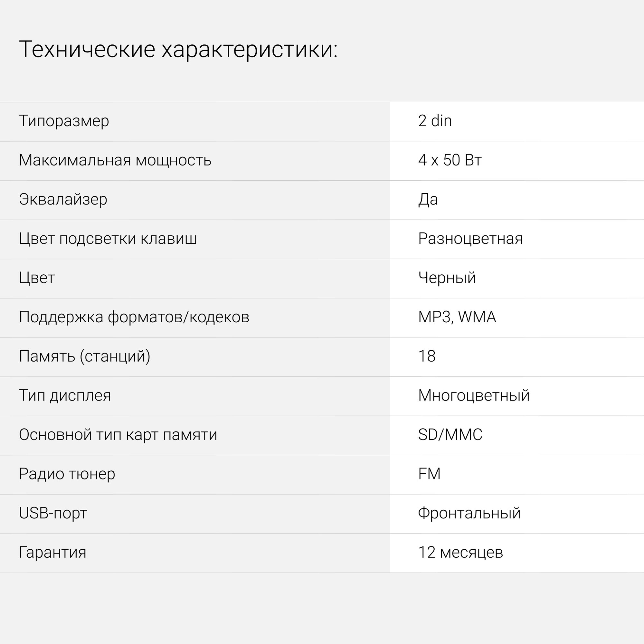Select the "MP3, WMA" value

[x=457, y=317]
